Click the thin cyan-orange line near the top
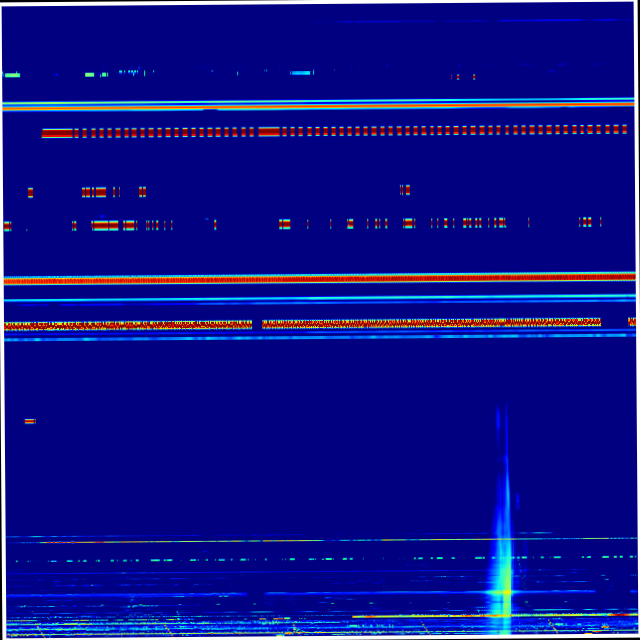640x640 pixels. (320, 103)
